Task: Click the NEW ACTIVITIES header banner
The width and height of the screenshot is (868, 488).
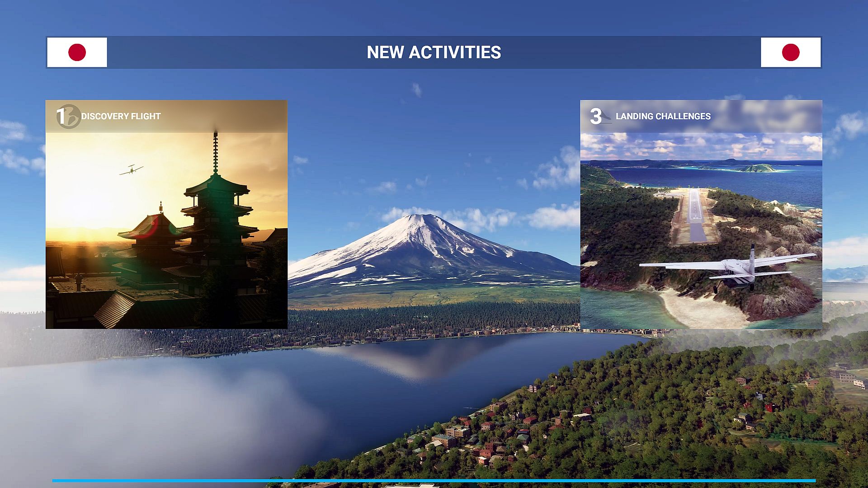Action: click(434, 52)
